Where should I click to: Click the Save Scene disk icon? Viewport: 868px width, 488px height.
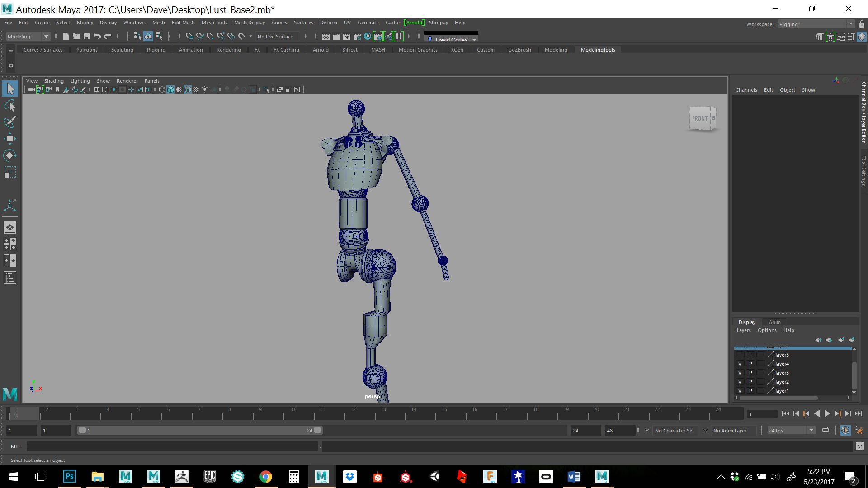87,36
